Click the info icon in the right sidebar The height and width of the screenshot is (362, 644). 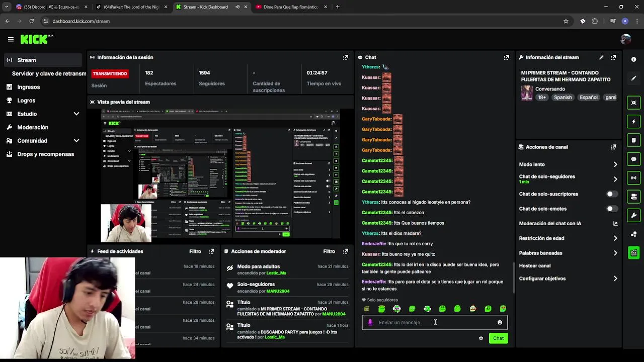(633, 59)
